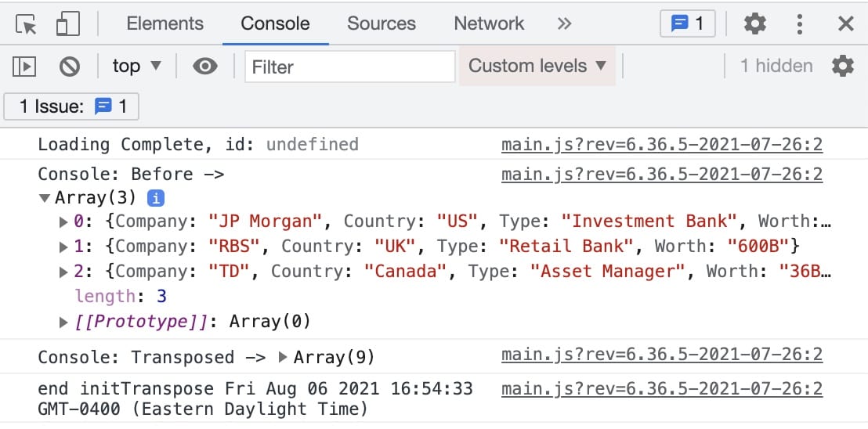Create live expression with eye icon
This screenshot has height=429, width=868.
pos(204,67)
